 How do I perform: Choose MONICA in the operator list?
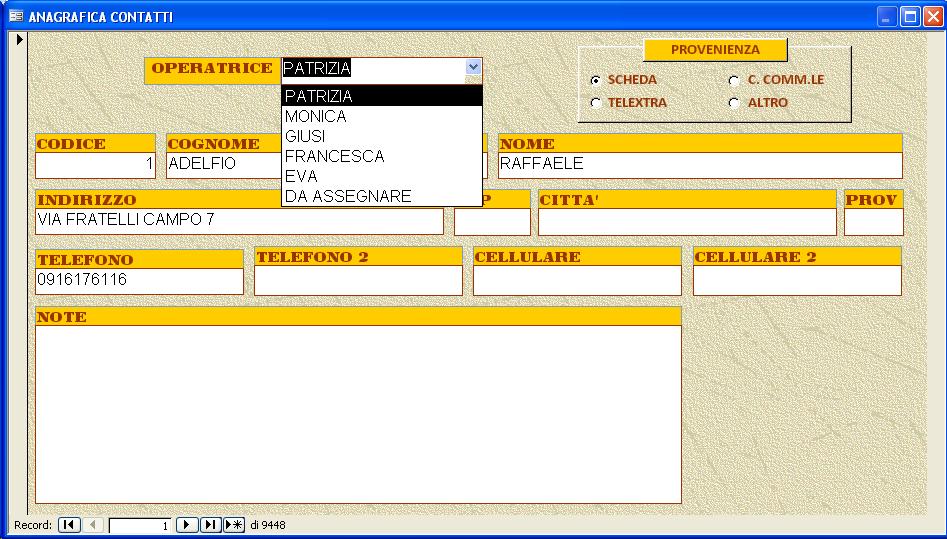[x=382, y=116]
